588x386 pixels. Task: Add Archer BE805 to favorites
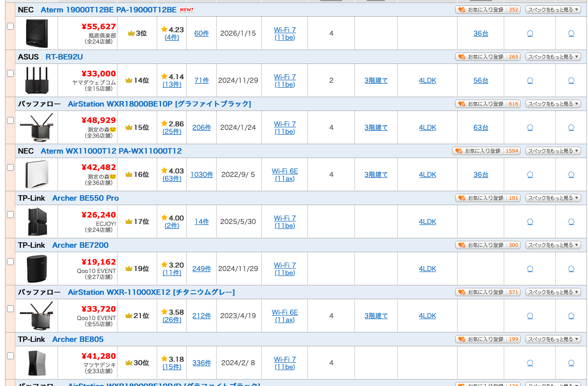[488, 339]
